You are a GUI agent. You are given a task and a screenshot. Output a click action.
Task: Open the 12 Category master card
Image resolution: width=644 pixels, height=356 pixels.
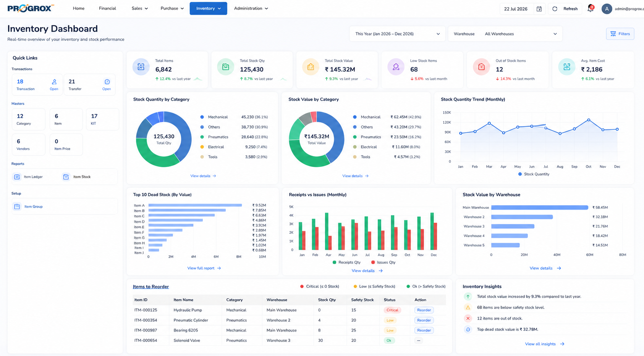point(29,119)
